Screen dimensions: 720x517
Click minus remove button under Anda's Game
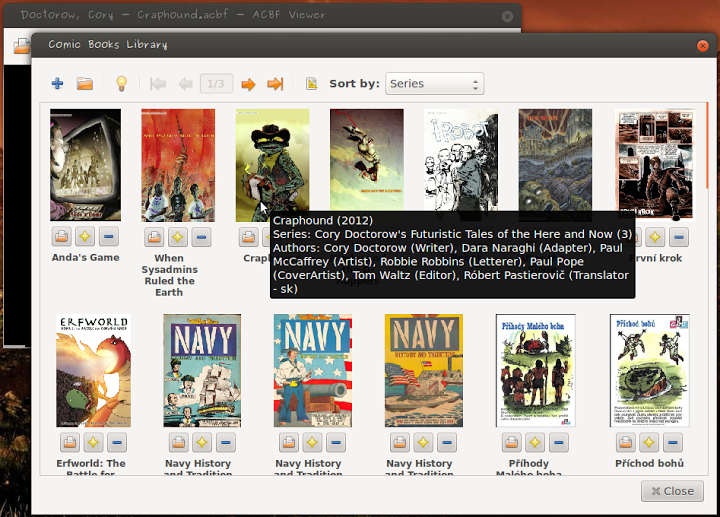coord(109,237)
